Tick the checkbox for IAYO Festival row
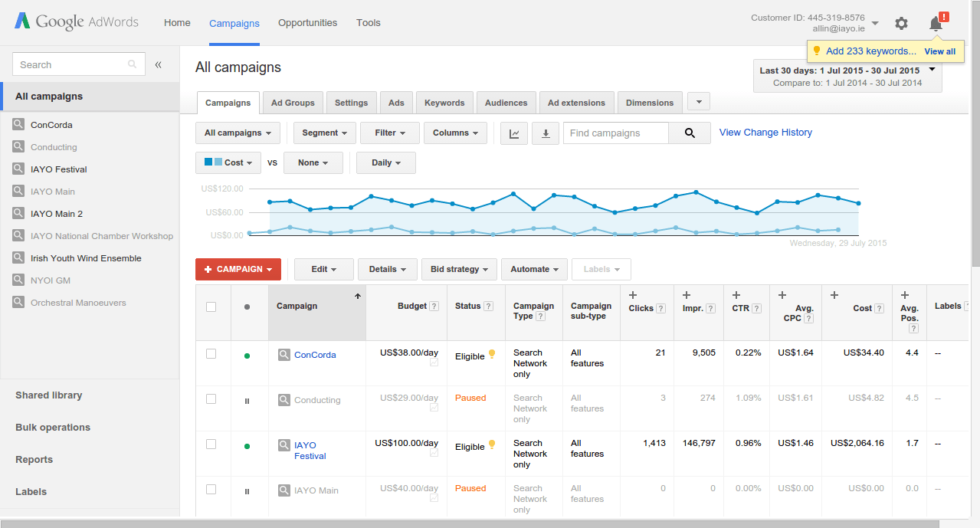The width and height of the screenshot is (980, 528). click(x=211, y=444)
